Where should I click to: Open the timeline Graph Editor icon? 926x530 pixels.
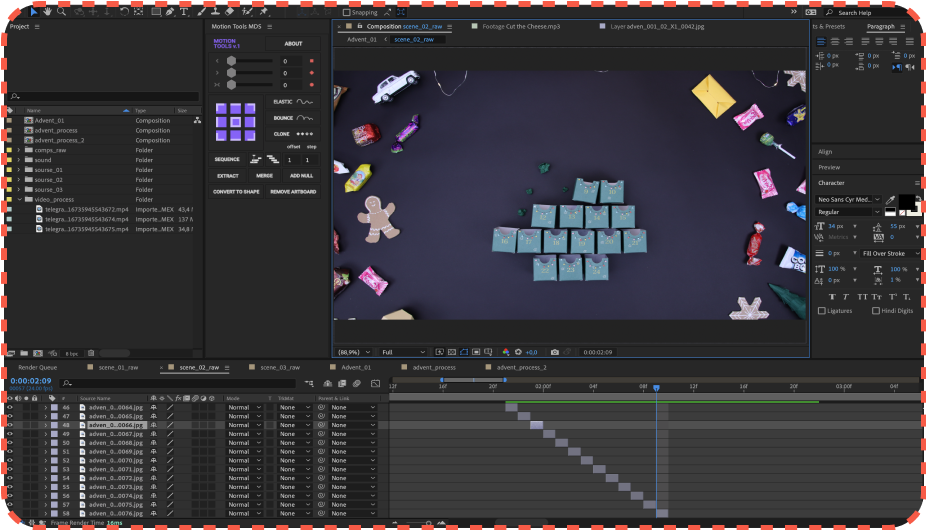376,383
